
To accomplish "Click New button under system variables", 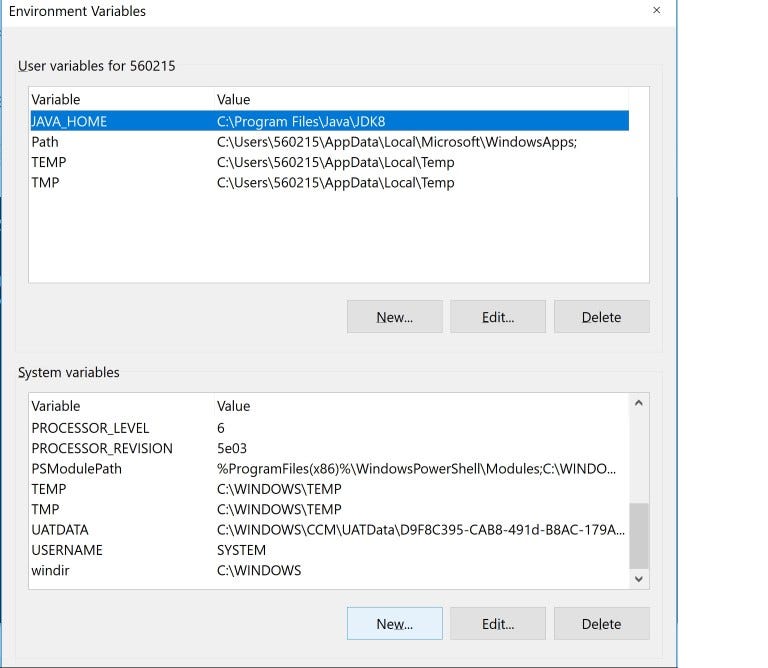I will [x=395, y=623].
